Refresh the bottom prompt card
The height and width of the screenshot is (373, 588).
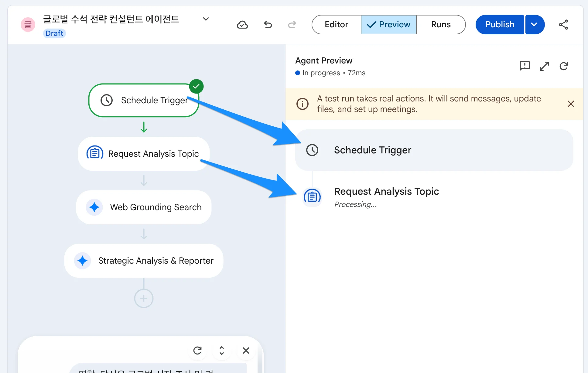pyautogui.click(x=197, y=351)
